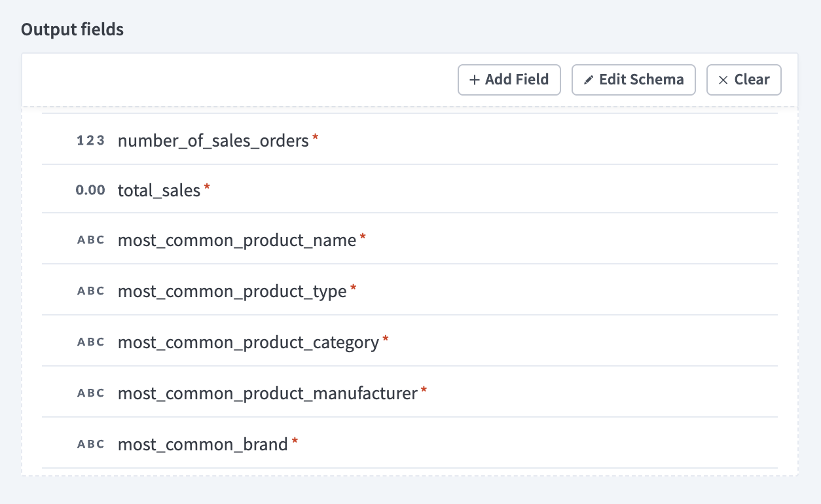The image size is (821, 504).
Task: Click the pencil icon on Edit Schema button
Action: 591,79
